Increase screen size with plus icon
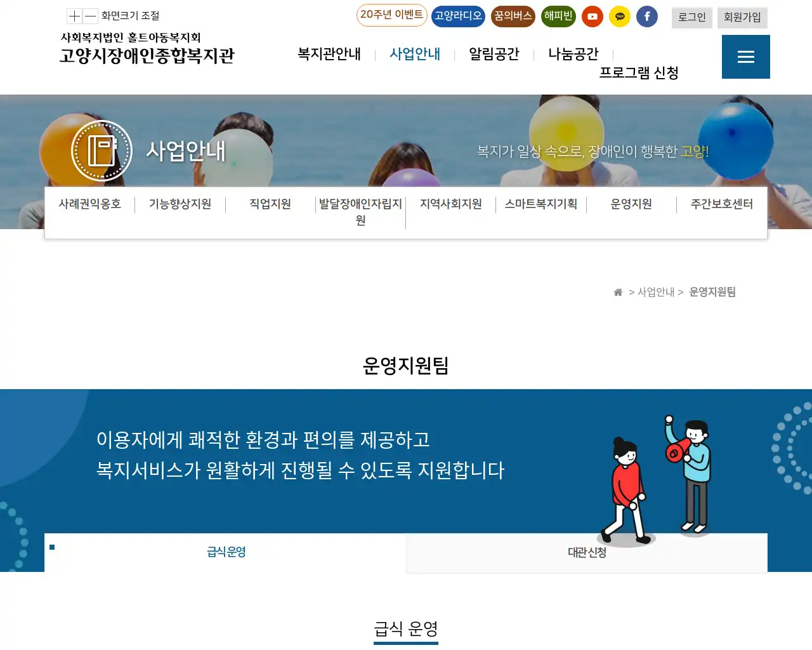The height and width of the screenshot is (650, 812). (x=74, y=16)
